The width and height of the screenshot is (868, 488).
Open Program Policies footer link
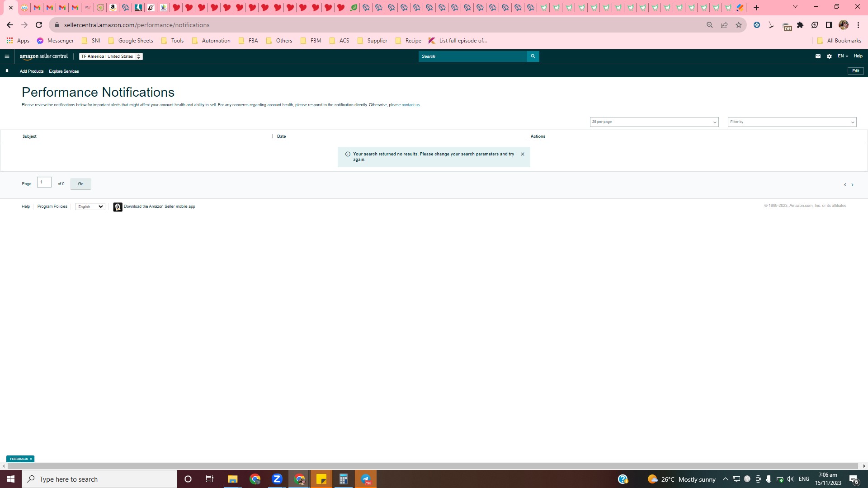pos(52,206)
